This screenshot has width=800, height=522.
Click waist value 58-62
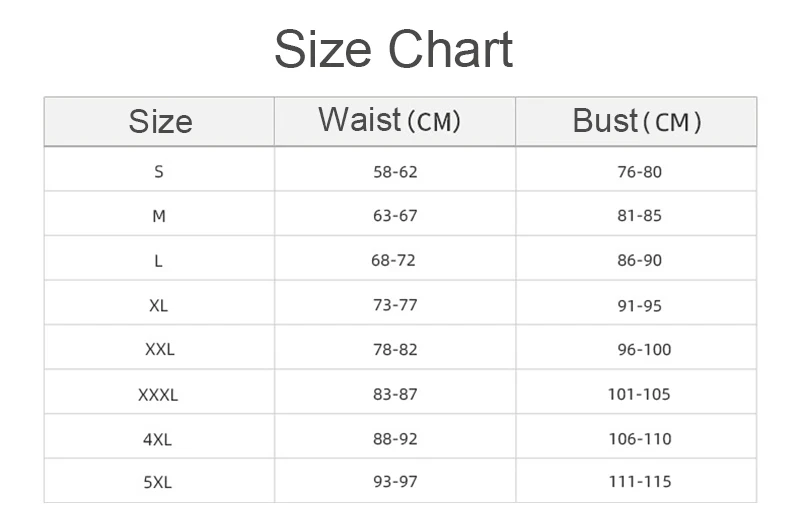click(x=395, y=171)
